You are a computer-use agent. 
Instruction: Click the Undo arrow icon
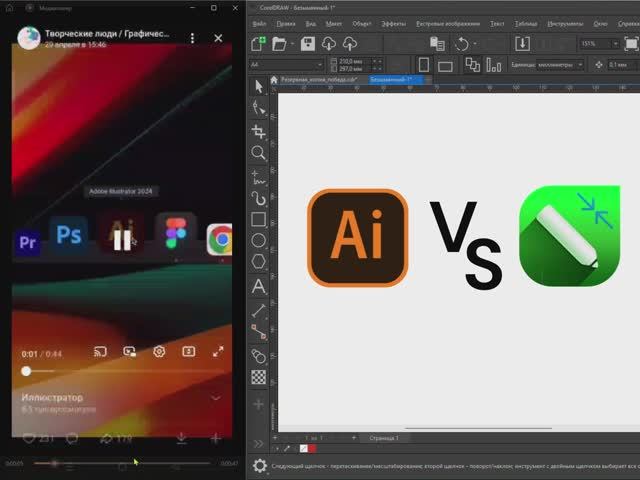tap(462, 43)
